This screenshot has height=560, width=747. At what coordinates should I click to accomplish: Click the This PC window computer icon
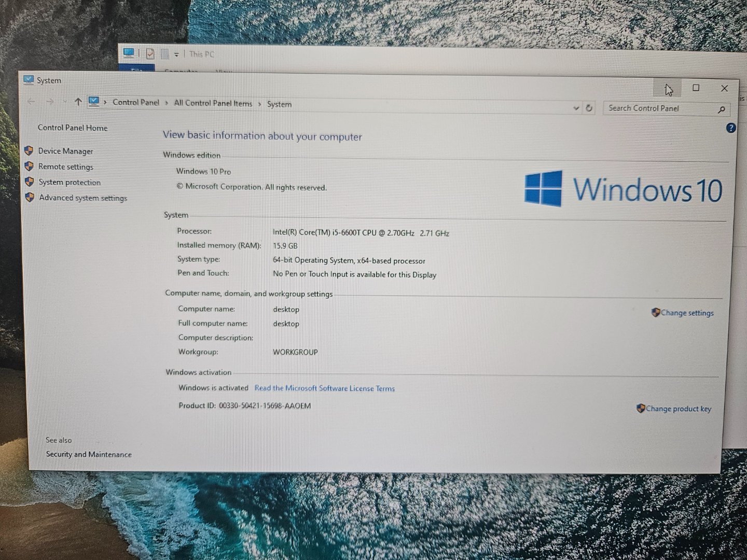click(x=129, y=52)
